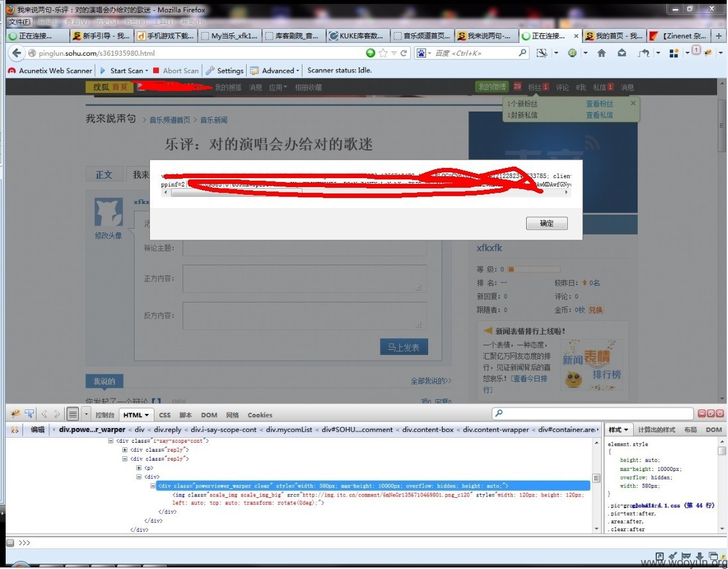Screen dimensions: 728x569
Task: Click the Firebug command line input
Action: 372,543
